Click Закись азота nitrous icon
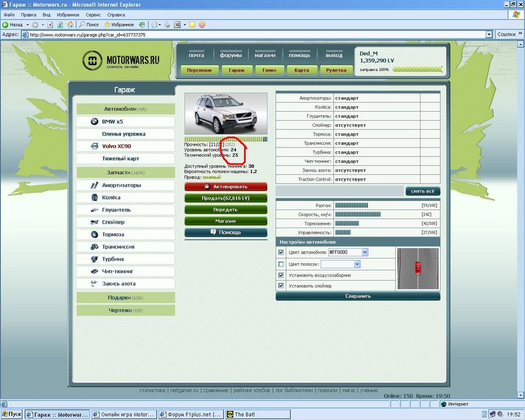The height and width of the screenshot is (420, 525). pyautogui.click(x=94, y=284)
